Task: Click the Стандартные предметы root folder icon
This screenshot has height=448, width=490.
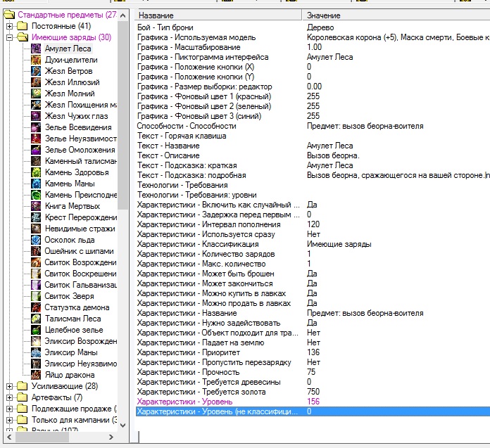Action: 9,15
